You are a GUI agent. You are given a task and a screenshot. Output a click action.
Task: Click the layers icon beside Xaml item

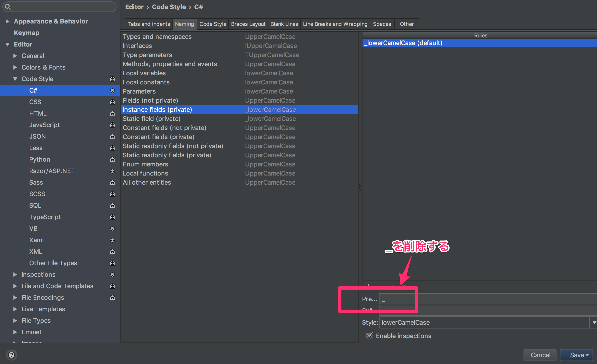112,240
